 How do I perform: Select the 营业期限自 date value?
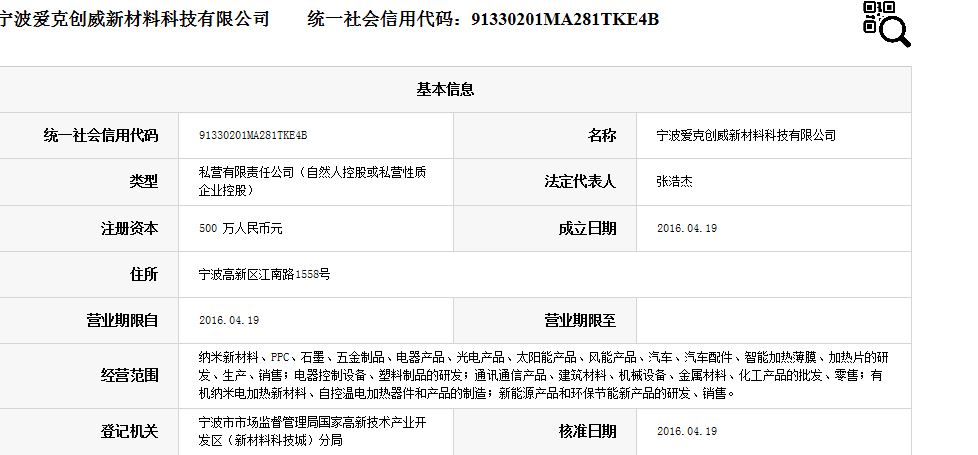pyautogui.click(x=229, y=321)
